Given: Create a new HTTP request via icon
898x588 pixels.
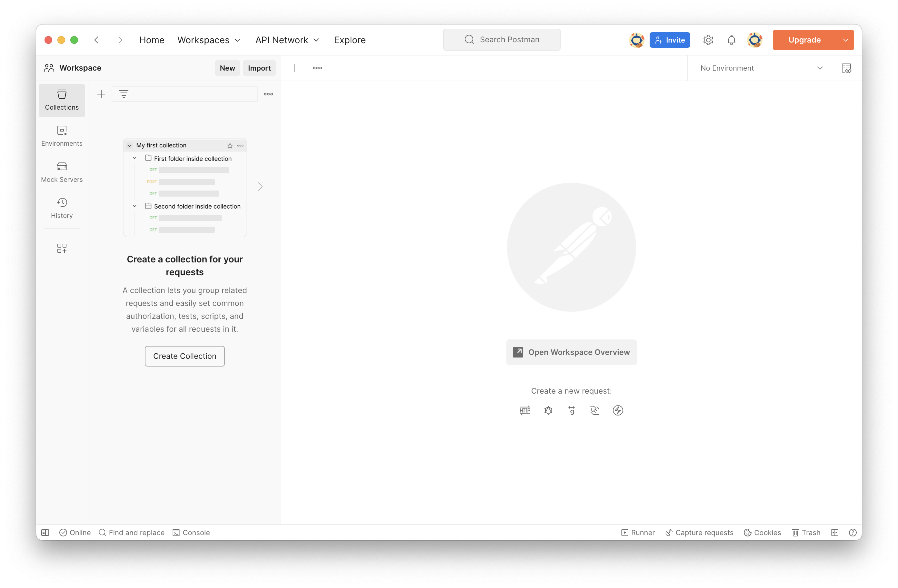Looking at the screenshot, I should click(x=525, y=410).
